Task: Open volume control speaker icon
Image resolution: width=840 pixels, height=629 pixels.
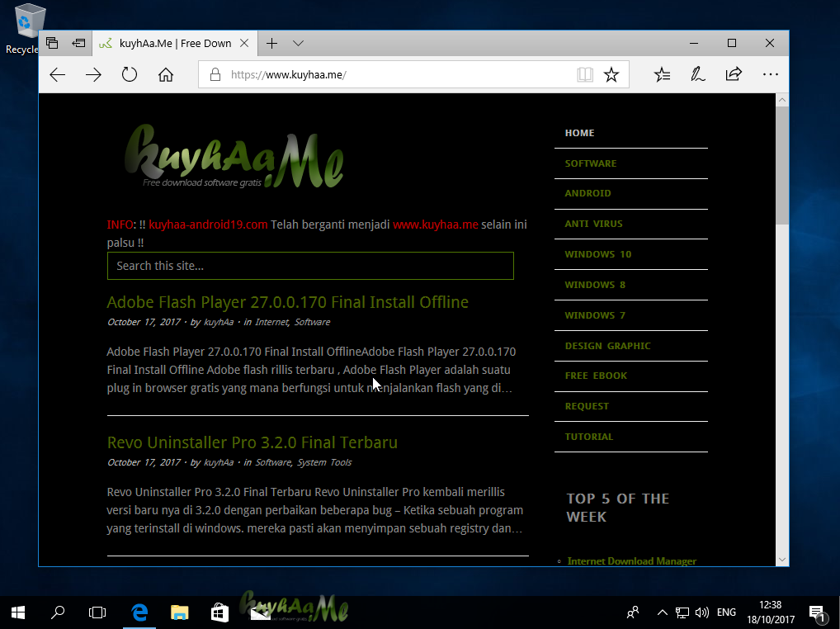Action: point(701,612)
